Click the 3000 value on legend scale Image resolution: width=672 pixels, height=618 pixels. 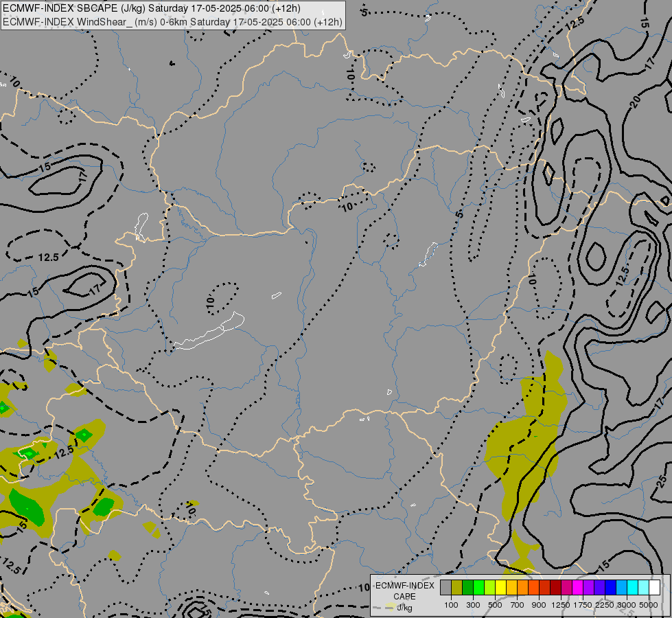pyautogui.click(x=627, y=605)
